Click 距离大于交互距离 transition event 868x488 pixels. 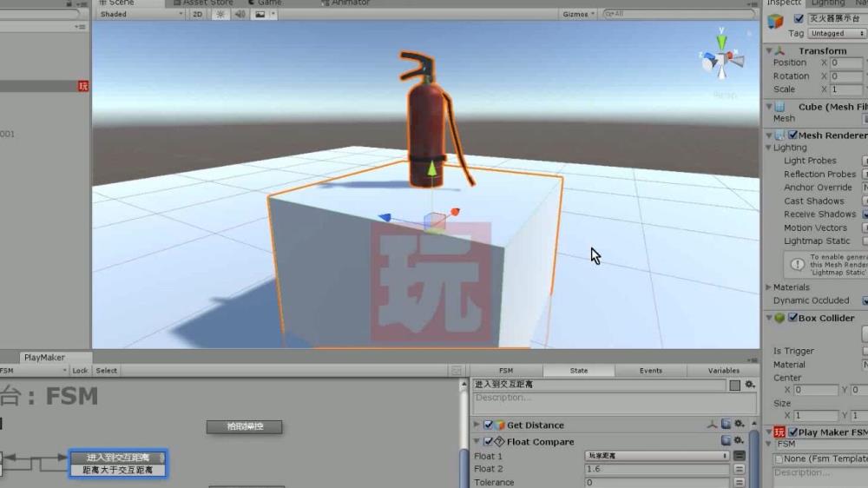[x=117, y=471]
